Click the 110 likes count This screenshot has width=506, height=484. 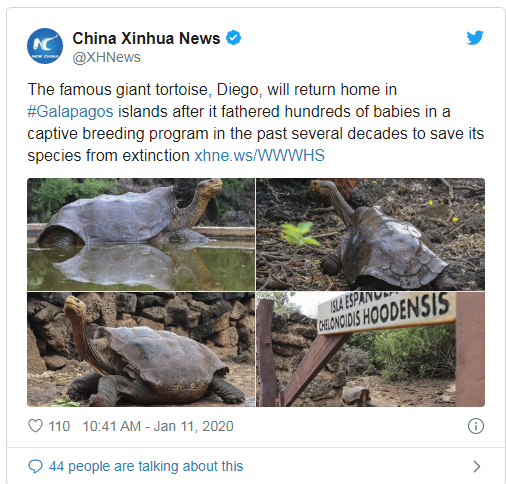coord(59,426)
